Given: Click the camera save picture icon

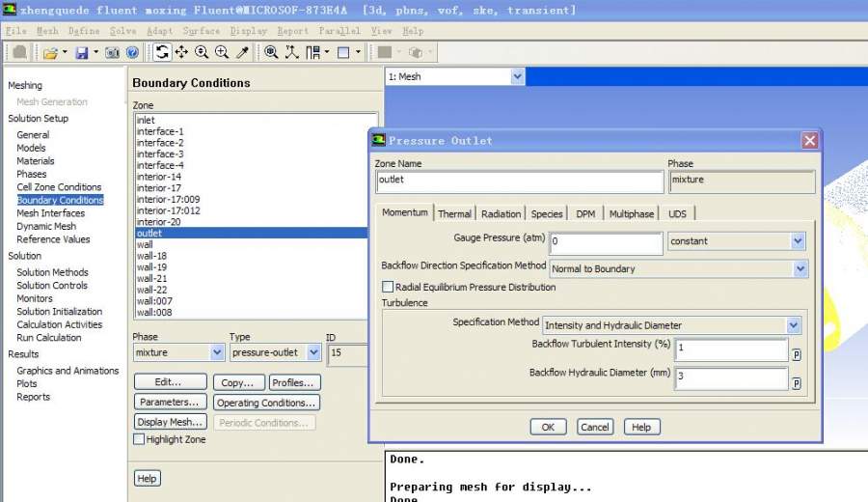Looking at the screenshot, I should pos(112,52).
